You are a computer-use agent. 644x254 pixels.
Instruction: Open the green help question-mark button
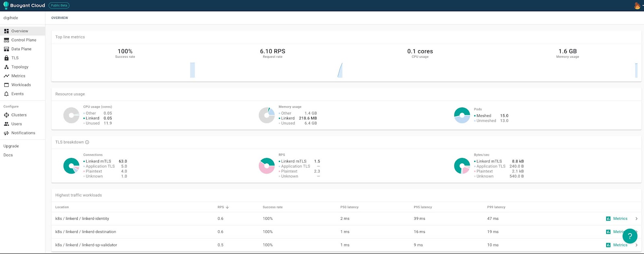click(x=630, y=236)
